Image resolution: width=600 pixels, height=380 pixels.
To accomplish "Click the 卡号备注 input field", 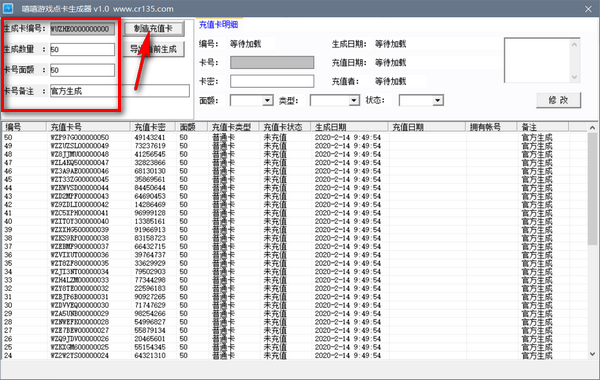I will point(120,91).
